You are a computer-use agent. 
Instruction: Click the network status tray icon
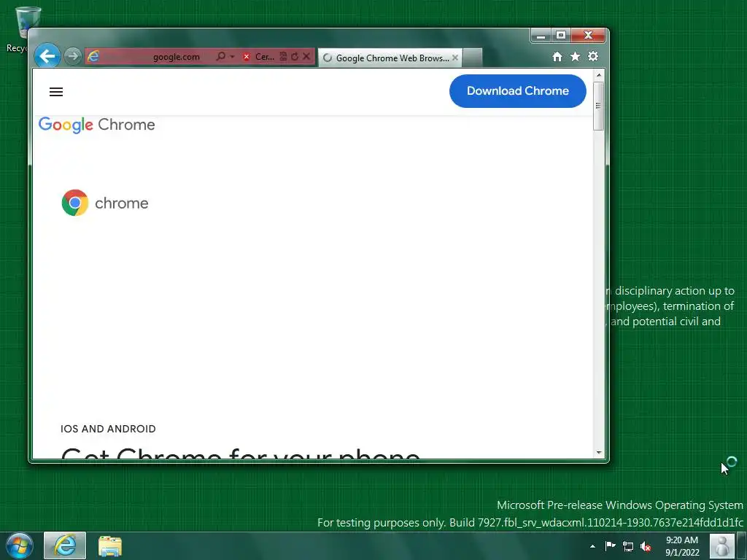628,547
